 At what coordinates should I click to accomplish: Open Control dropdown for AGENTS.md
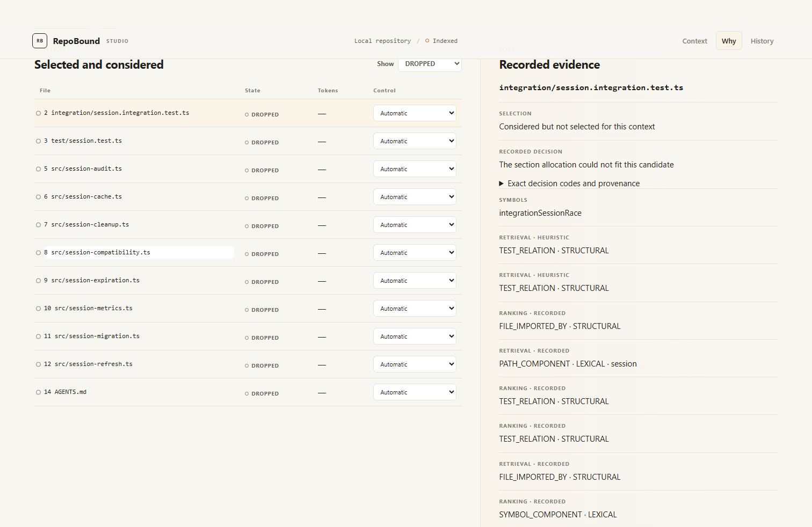point(415,392)
